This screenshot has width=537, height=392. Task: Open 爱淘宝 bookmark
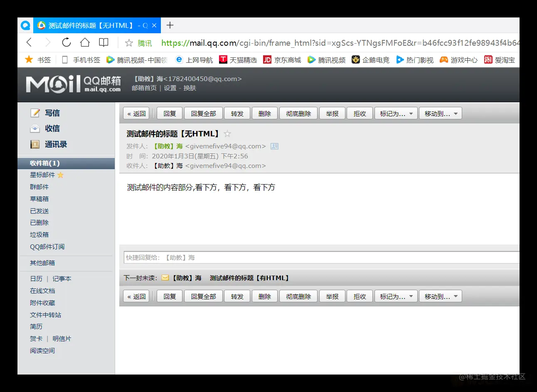tap(499, 60)
